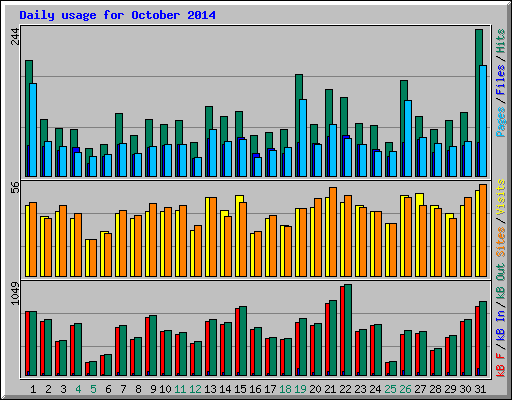The width and height of the screenshot is (512, 400).
Task: Click the day 31 label on the x-axis
Action: [x=480, y=389]
